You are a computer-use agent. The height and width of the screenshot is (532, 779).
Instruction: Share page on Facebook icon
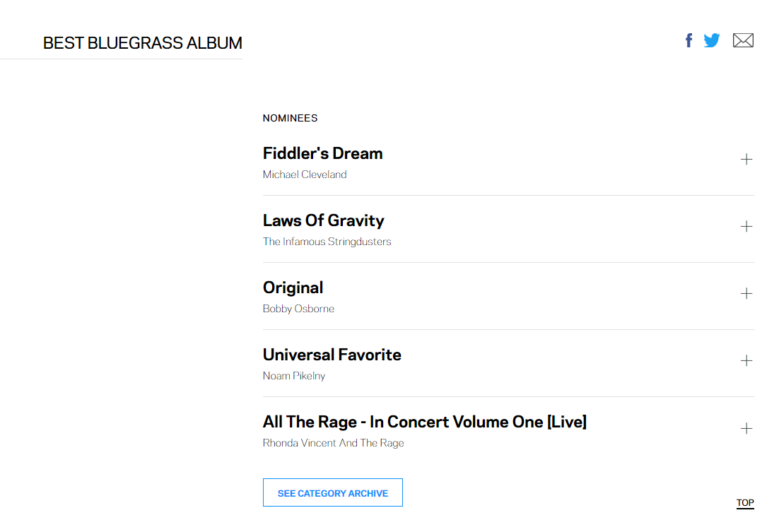click(689, 40)
